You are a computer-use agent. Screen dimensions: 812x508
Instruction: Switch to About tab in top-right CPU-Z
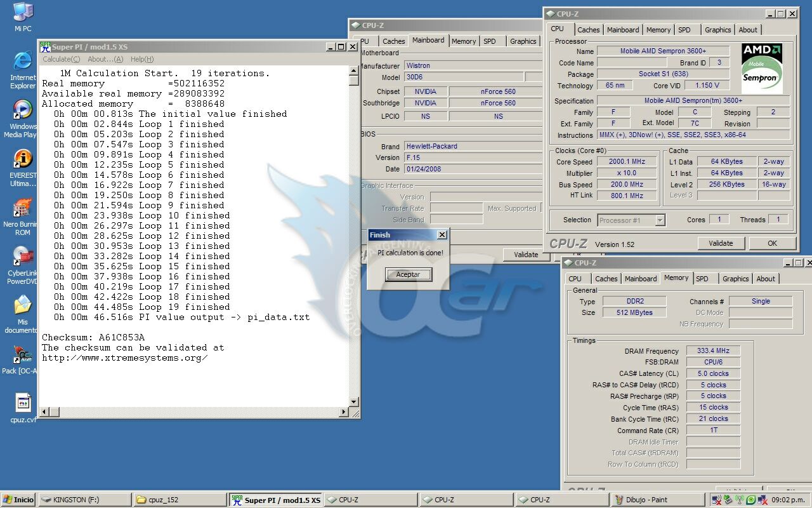pos(748,30)
